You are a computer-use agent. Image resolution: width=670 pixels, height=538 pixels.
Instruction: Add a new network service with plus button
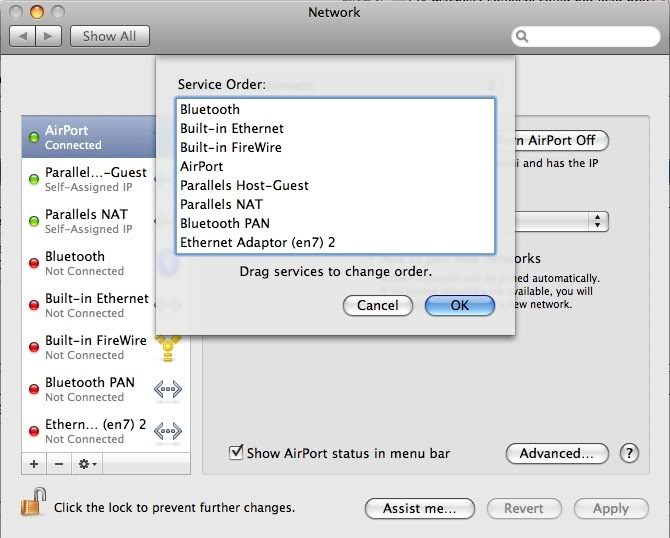click(x=34, y=464)
